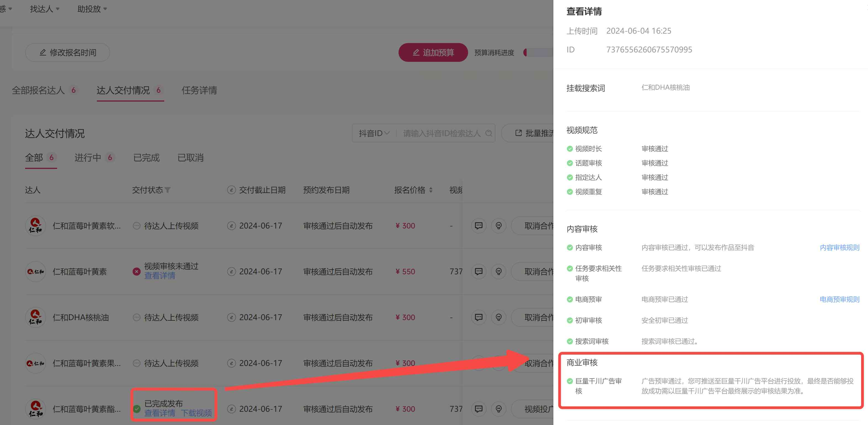
Task: Select the 已取消 filter tab
Action: pos(190,158)
